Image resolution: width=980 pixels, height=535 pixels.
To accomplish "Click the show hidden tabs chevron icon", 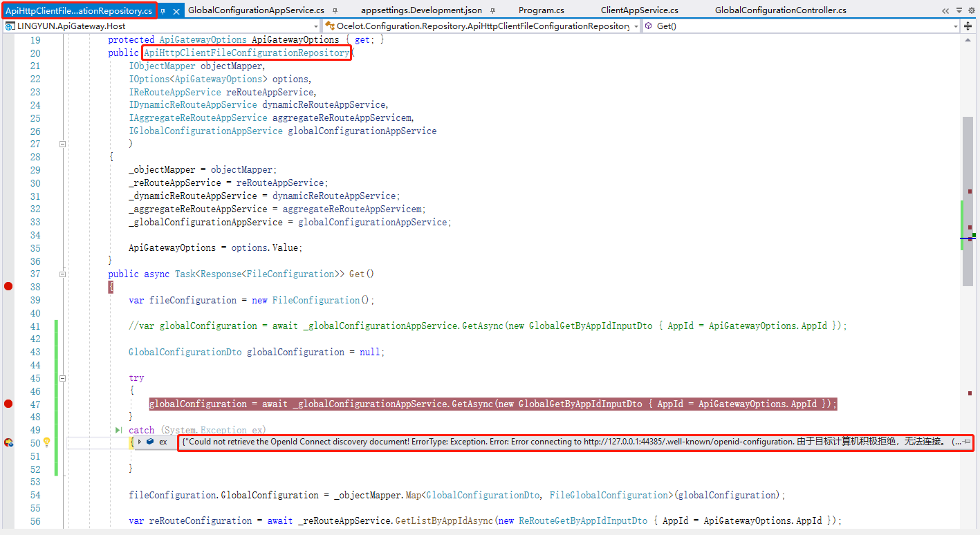I will point(946,10).
